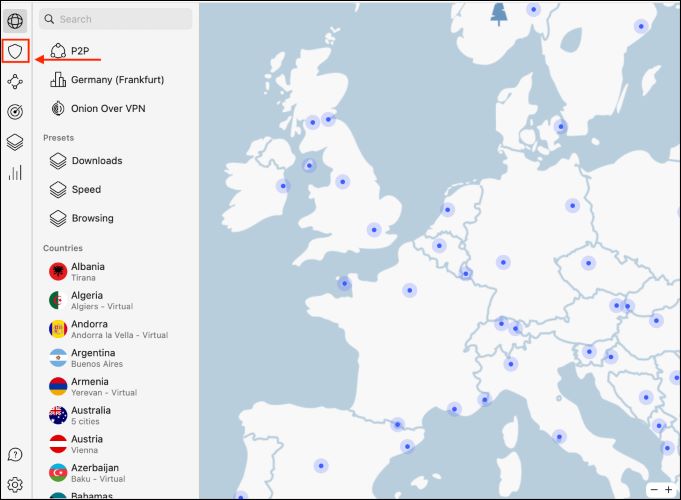The width and height of the screenshot is (681, 500).
Task: Open the Meshnet nodes icon in sidebar
Action: coord(15,82)
